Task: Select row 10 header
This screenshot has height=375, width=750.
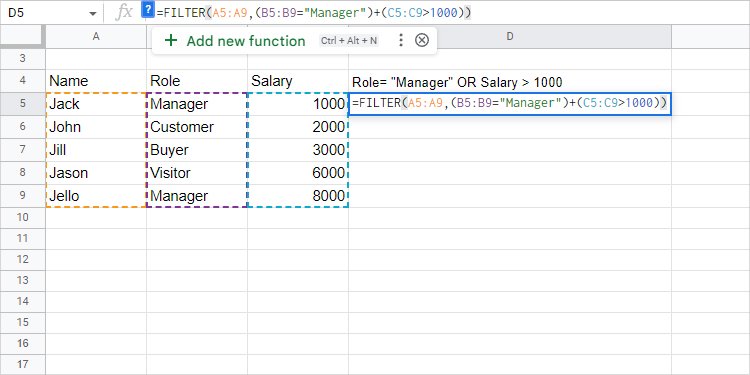Action: tap(23, 218)
